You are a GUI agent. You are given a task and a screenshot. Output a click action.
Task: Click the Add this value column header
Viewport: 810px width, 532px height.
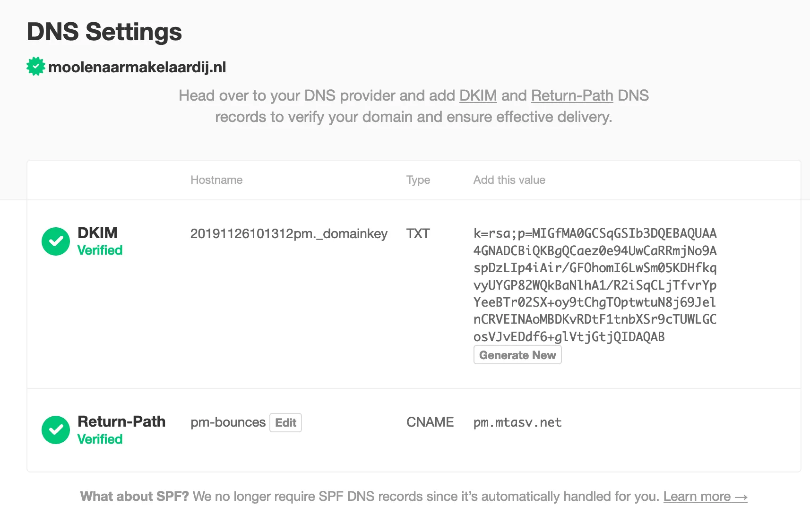coord(509,180)
